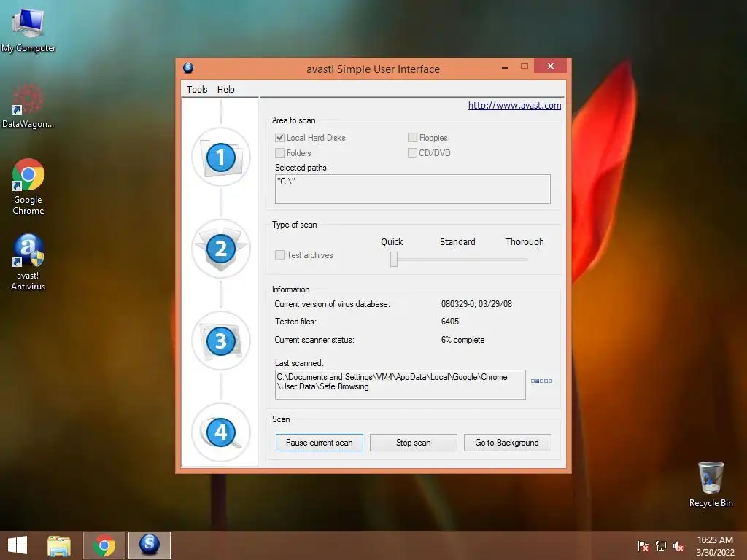Image resolution: width=747 pixels, height=560 pixels.
Task: Toggle the Local Hard Disks checkbox
Action: pyautogui.click(x=279, y=138)
